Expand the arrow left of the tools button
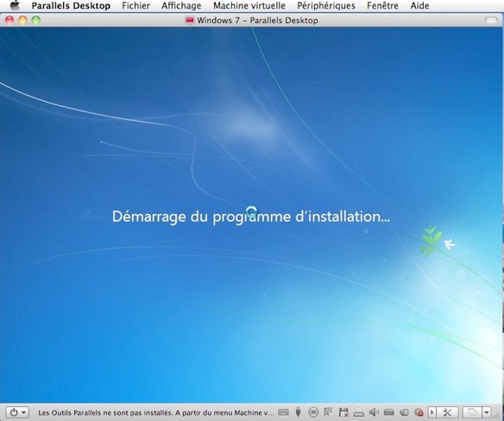 [432, 412]
